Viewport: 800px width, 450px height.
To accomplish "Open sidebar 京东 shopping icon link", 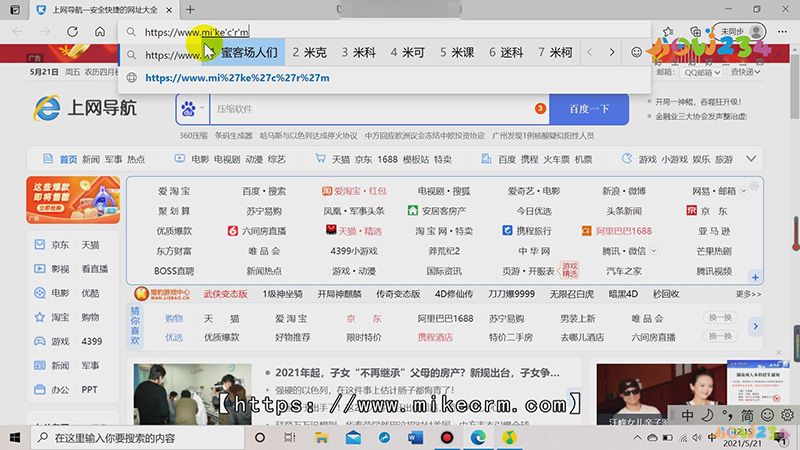I will point(40,244).
